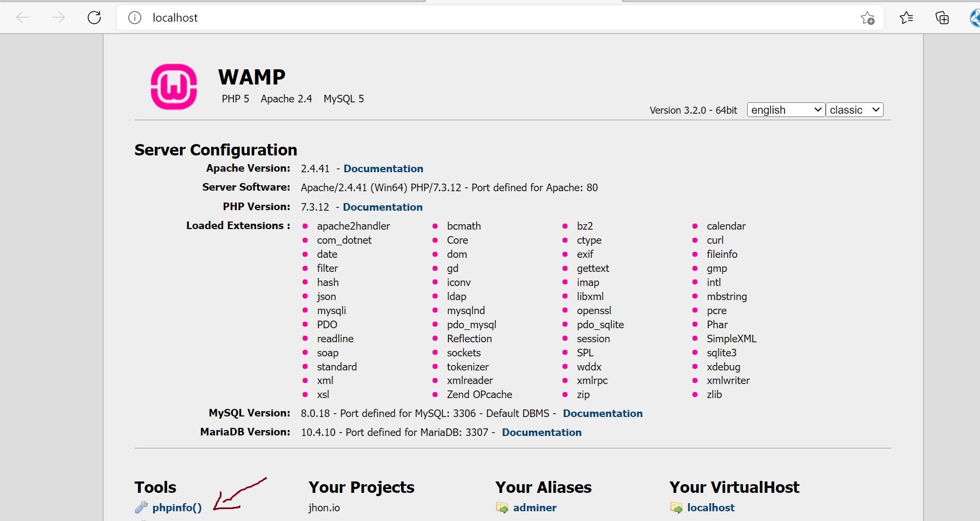Open the phpinfo() tool

coord(177,507)
